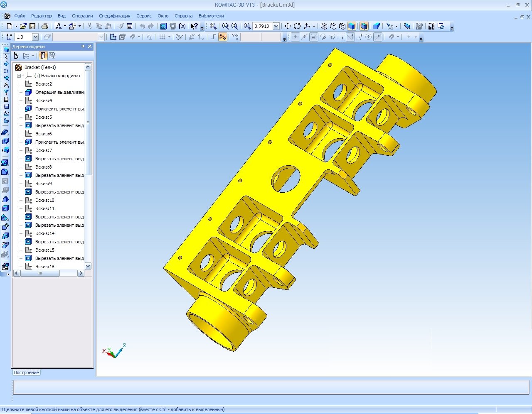Open the 1.0 step value dropdown
532x414 pixels.
pyautogui.click(x=35, y=37)
